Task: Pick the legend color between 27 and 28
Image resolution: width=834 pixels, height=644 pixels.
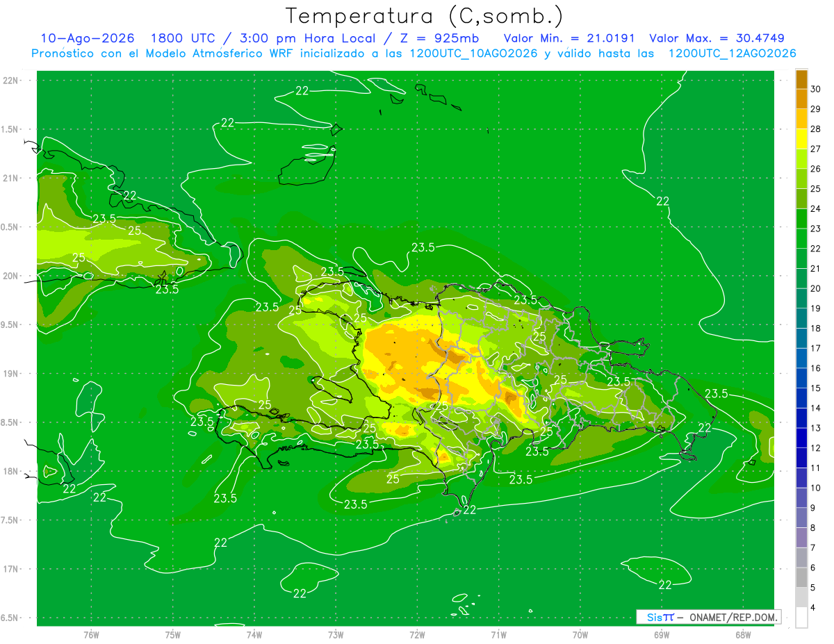Action: tap(801, 139)
